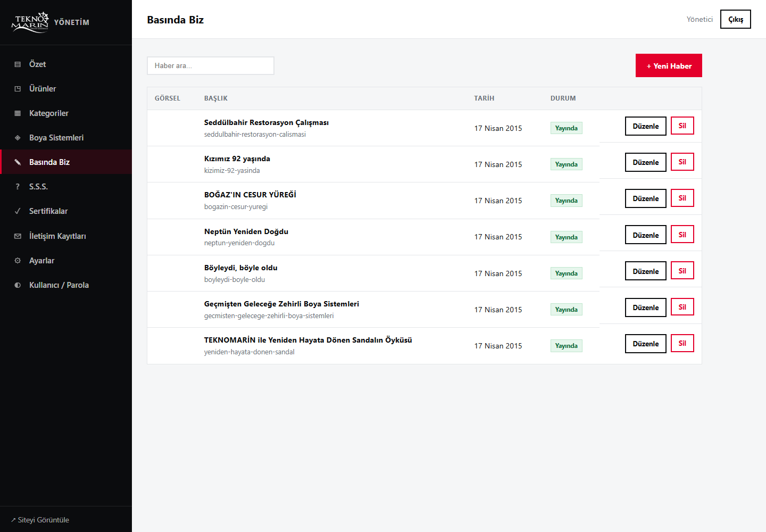Screen dimensions: 766x532
Task: Delete Seddülbahir Restorasyon Çalışması with Sil
Action: pyautogui.click(x=682, y=126)
